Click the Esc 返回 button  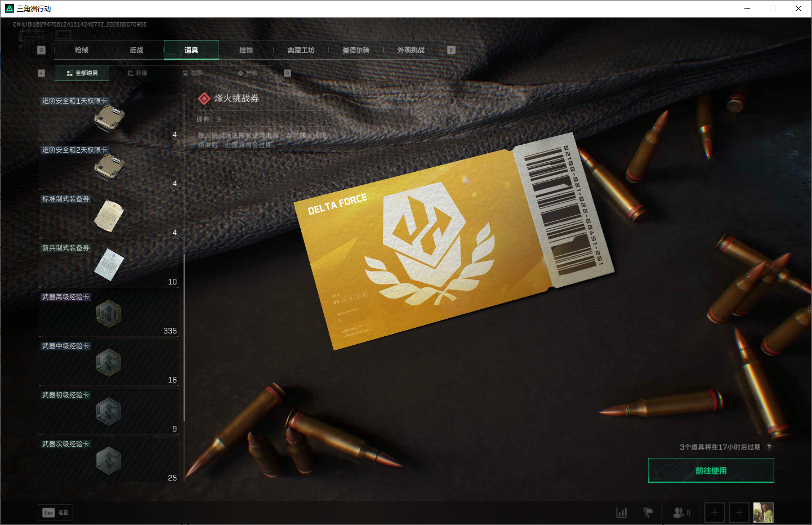pyautogui.click(x=55, y=513)
